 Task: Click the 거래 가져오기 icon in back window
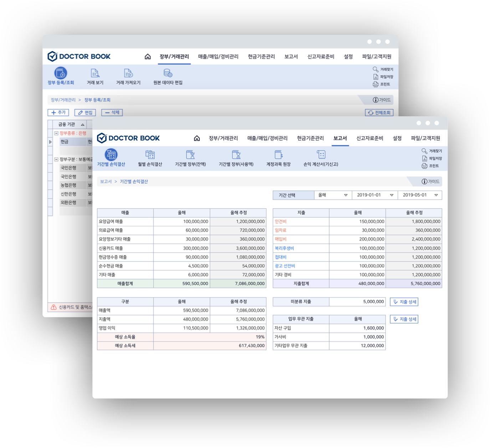128,73
